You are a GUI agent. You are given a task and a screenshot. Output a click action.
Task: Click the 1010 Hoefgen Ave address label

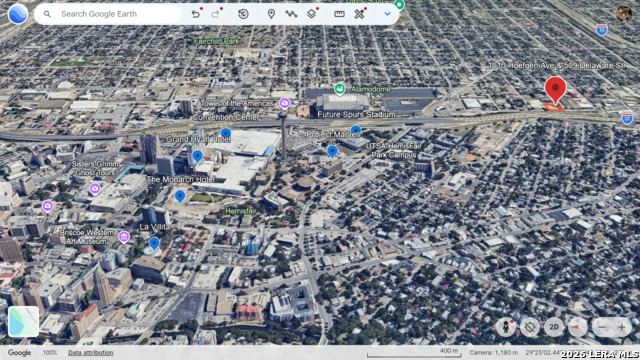pyautogui.click(x=556, y=66)
